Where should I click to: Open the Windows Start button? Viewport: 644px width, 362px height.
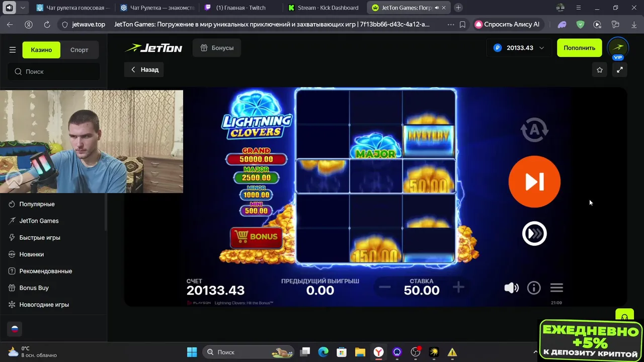coord(192,352)
